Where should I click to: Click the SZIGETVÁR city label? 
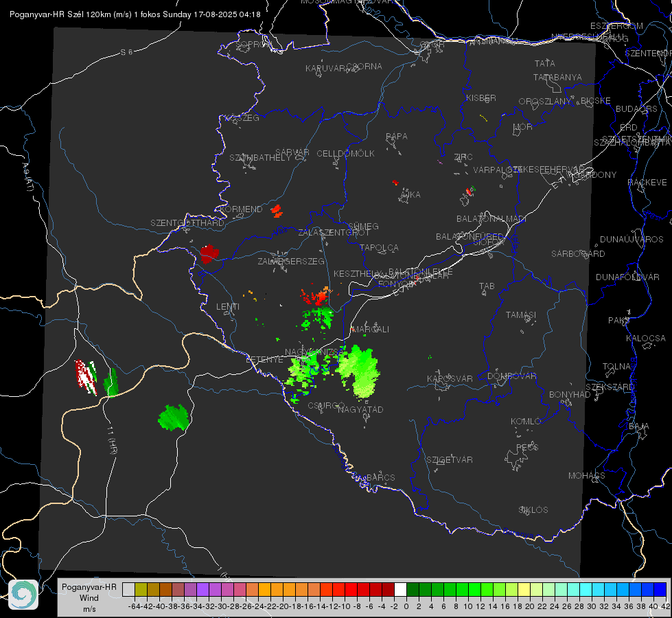pyautogui.click(x=450, y=459)
